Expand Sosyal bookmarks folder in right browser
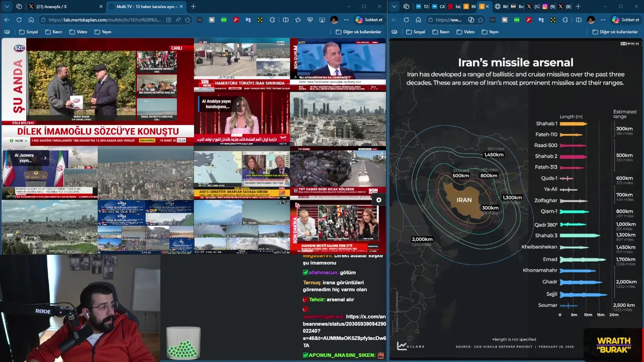Viewport: 644px width, 362px height. coord(416,32)
